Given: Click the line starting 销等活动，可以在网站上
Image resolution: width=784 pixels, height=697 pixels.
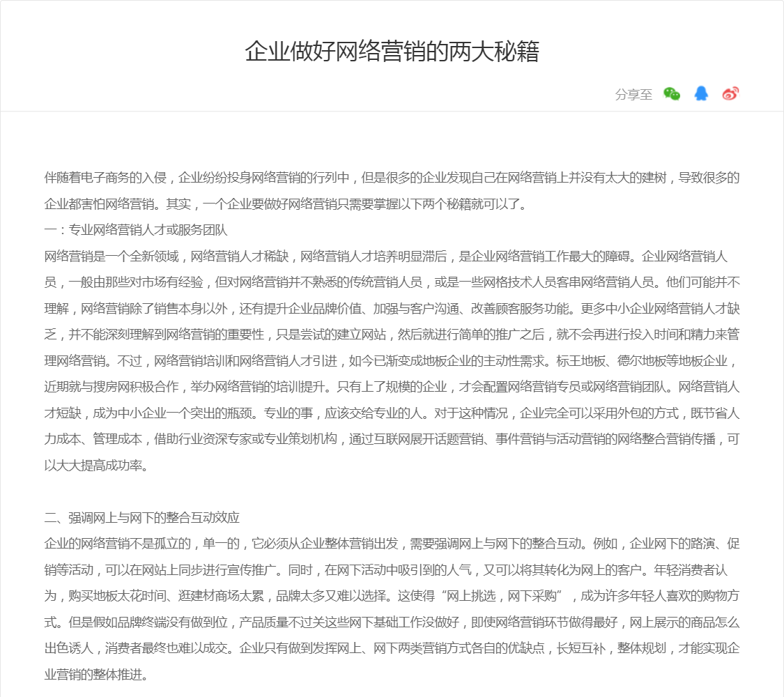Looking at the screenshot, I should 385,570.
